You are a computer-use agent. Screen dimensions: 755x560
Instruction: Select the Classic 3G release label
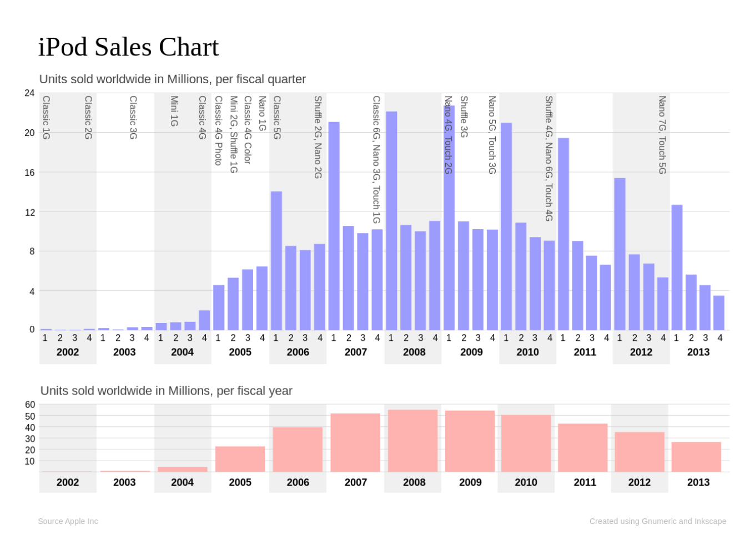(x=133, y=118)
